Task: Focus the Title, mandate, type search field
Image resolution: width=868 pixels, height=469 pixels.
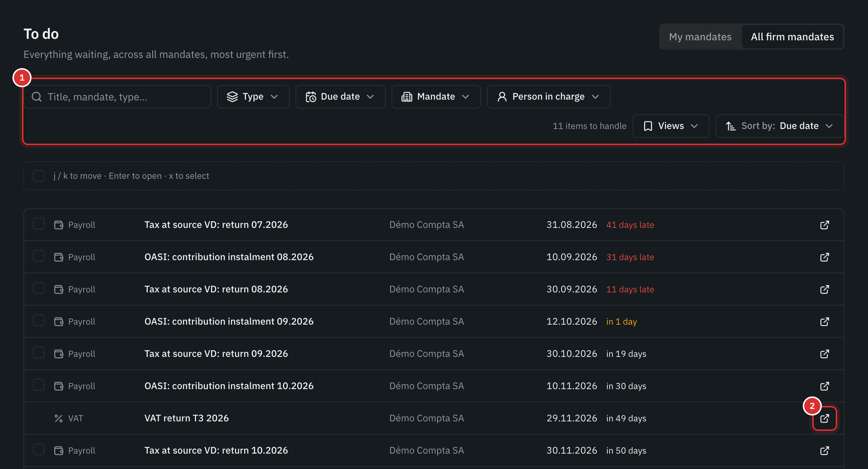Action: (x=117, y=97)
